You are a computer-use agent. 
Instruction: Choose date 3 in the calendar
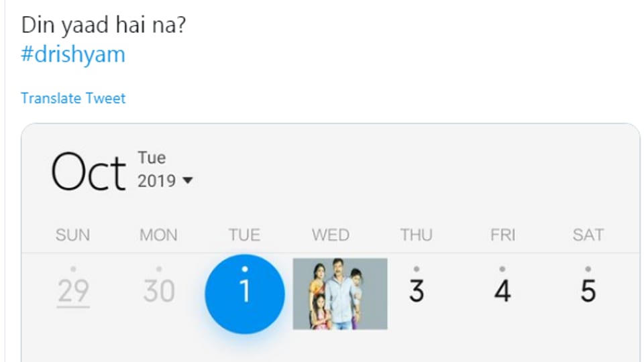click(x=417, y=291)
